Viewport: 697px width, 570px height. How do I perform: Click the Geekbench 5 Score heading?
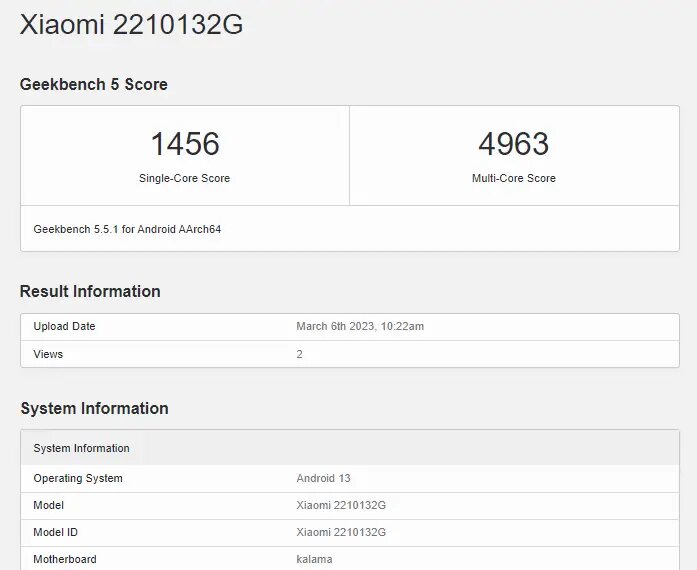click(x=94, y=84)
